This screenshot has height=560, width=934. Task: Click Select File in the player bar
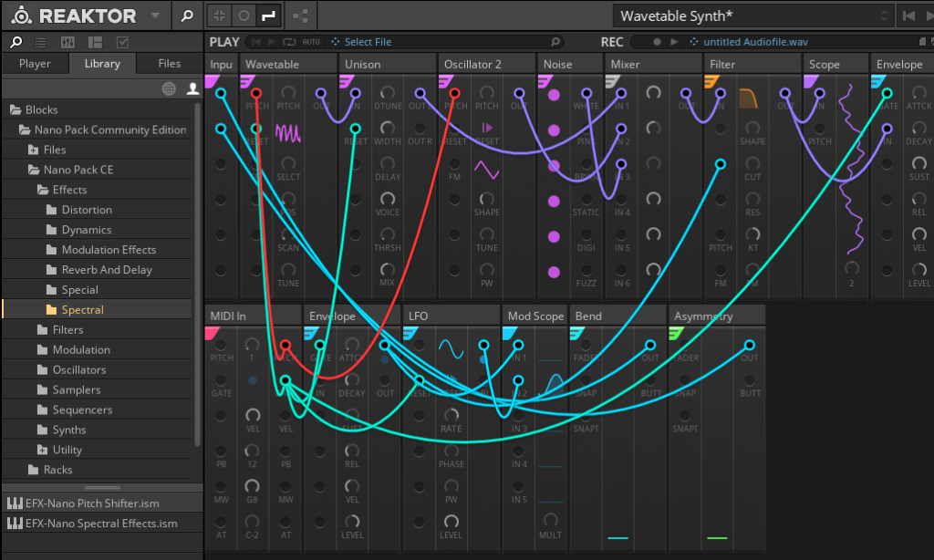[368, 42]
